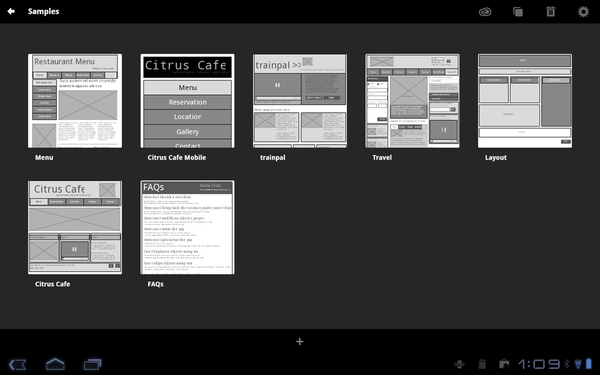Select the "Citrus Cafe Mobile" label
Image resolution: width=600 pixels, height=375 pixels.
[177, 157]
